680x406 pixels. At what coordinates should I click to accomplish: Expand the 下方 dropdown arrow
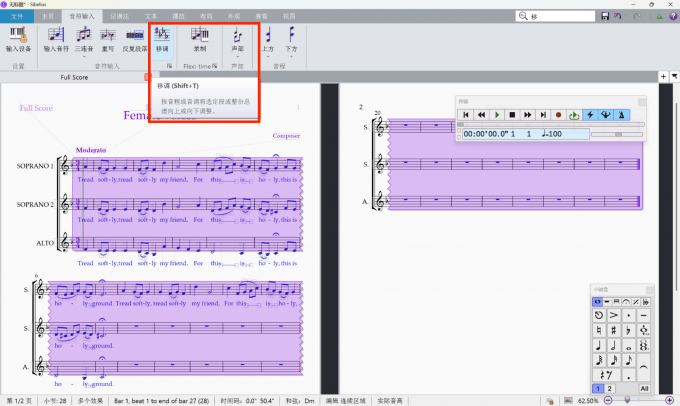click(291, 56)
